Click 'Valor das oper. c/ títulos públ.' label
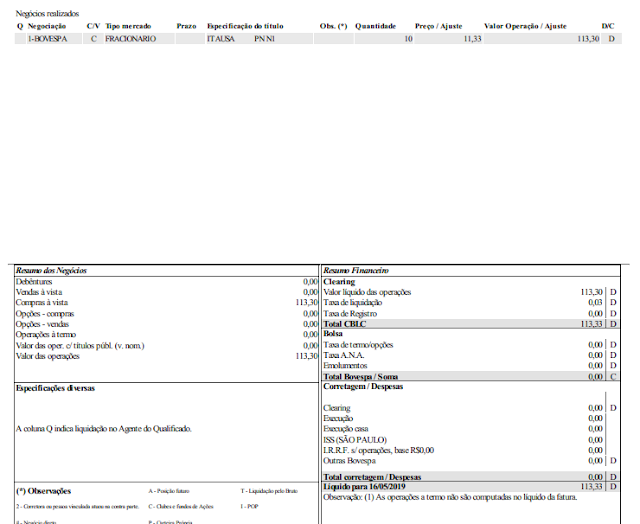Screen dimensions: 640x524 (80, 346)
